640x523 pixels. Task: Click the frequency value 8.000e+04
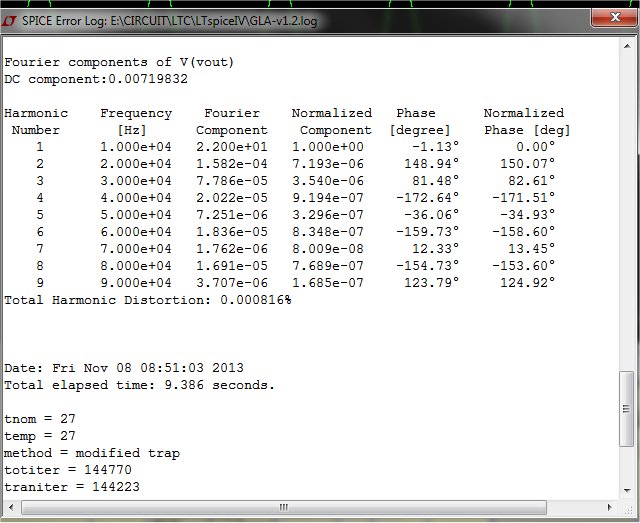pos(136,266)
